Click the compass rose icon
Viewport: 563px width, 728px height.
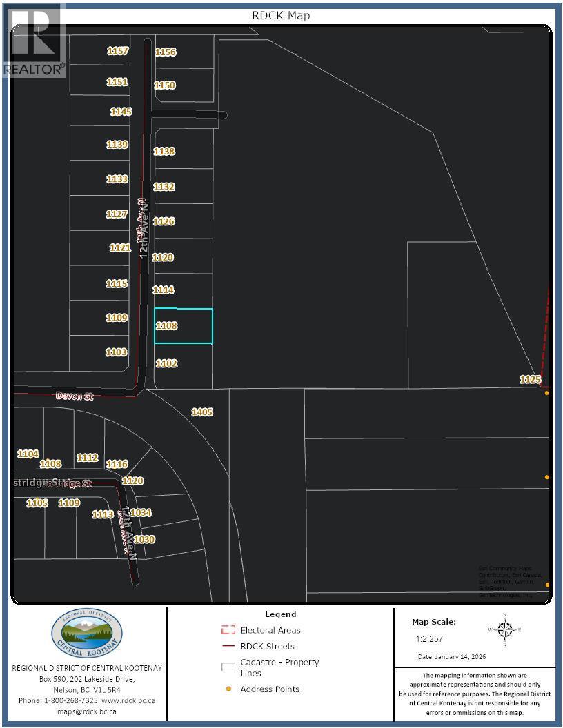[x=504, y=629]
